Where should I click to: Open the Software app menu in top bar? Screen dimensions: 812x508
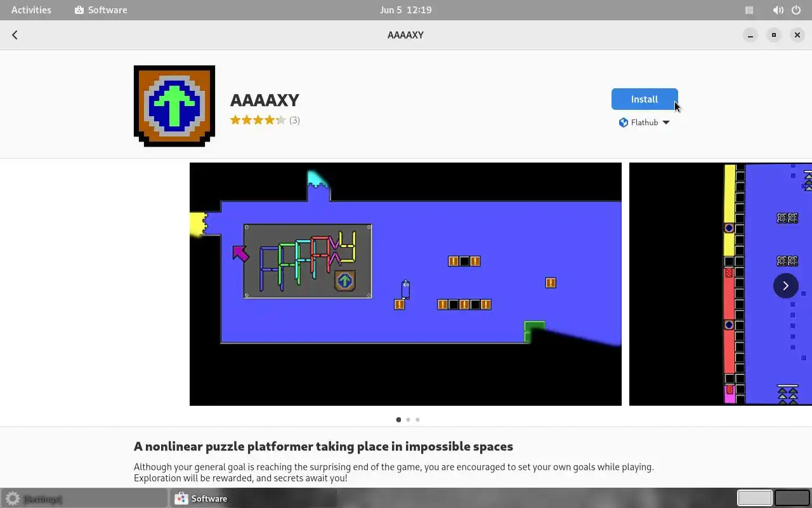click(x=101, y=10)
